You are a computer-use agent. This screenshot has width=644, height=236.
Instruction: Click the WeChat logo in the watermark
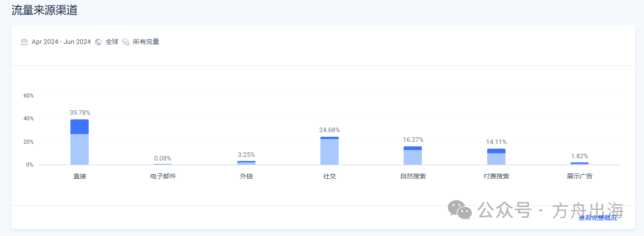(459, 210)
